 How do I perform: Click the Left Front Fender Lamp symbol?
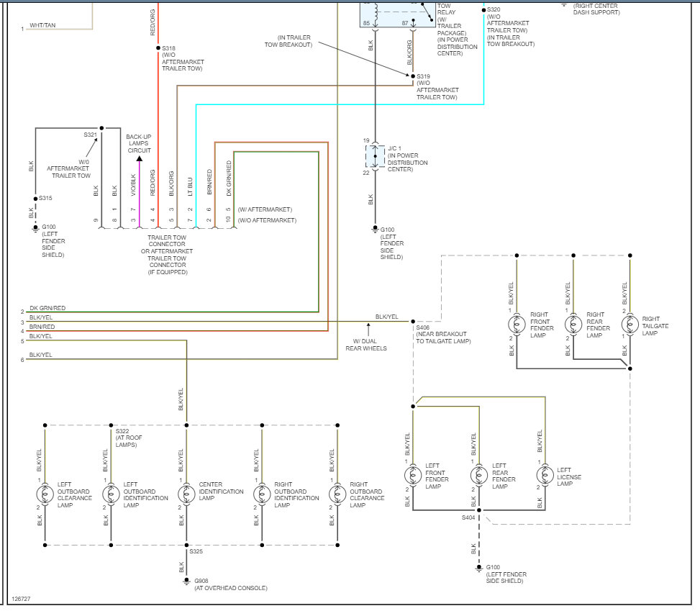click(x=413, y=475)
